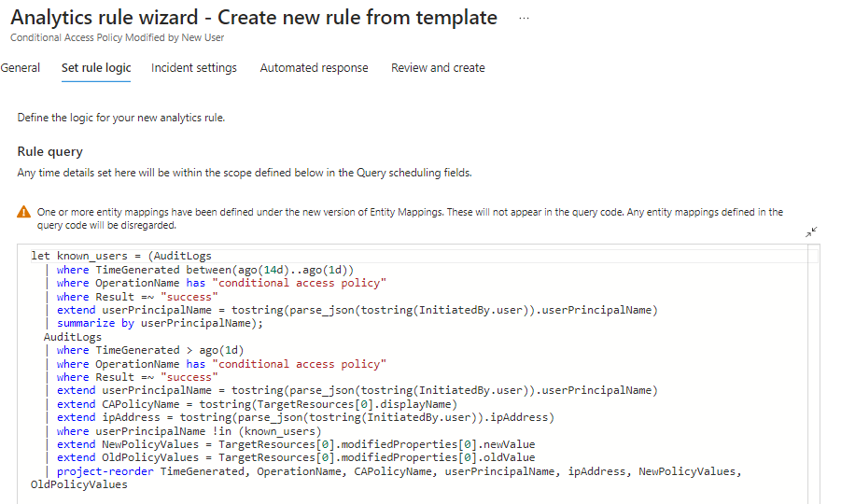Select the Set rule logic tab

tap(96, 68)
